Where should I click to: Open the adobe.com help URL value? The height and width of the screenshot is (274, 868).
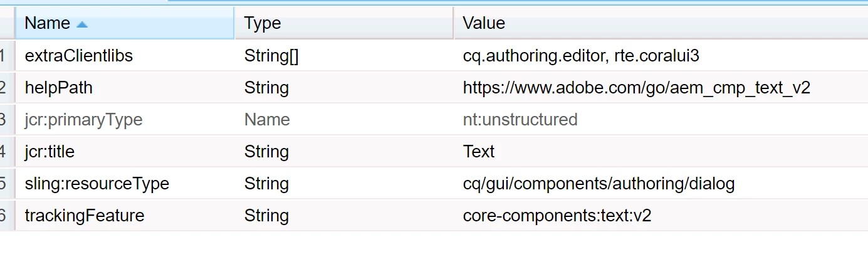click(x=637, y=88)
